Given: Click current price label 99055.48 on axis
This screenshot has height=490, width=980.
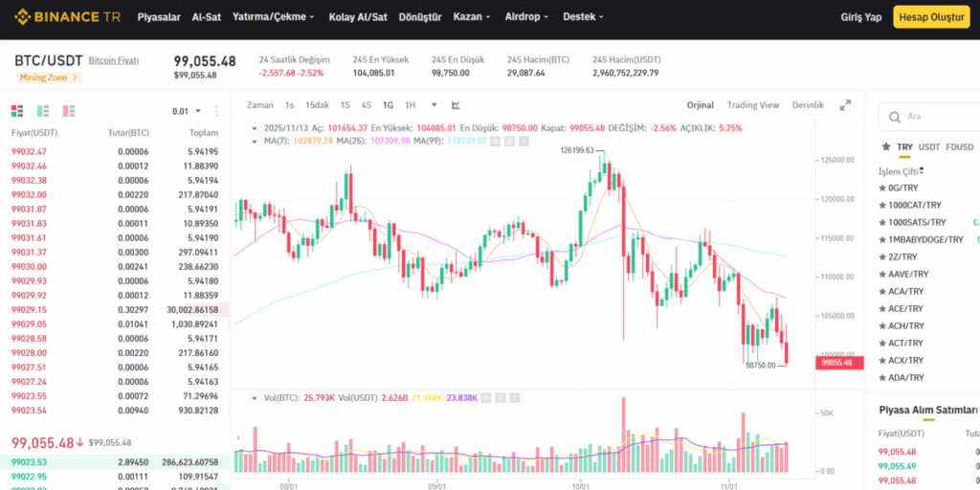Looking at the screenshot, I should [x=839, y=363].
